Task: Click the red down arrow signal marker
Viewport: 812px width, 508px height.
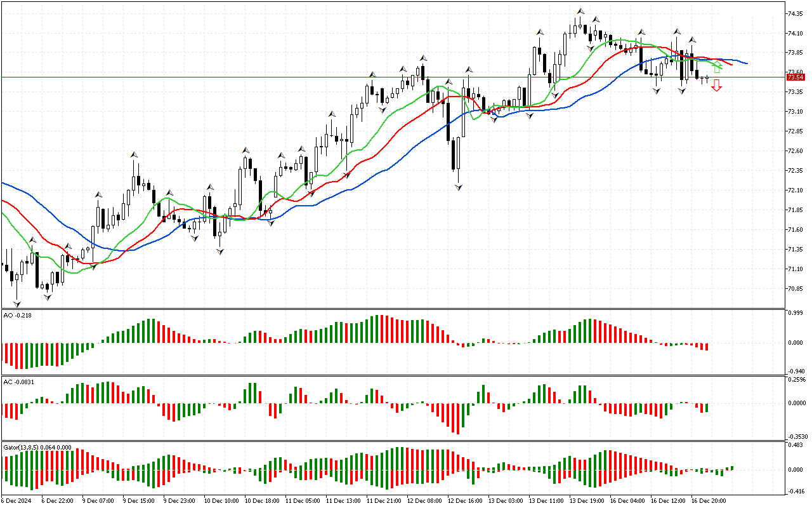Action: click(x=716, y=86)
